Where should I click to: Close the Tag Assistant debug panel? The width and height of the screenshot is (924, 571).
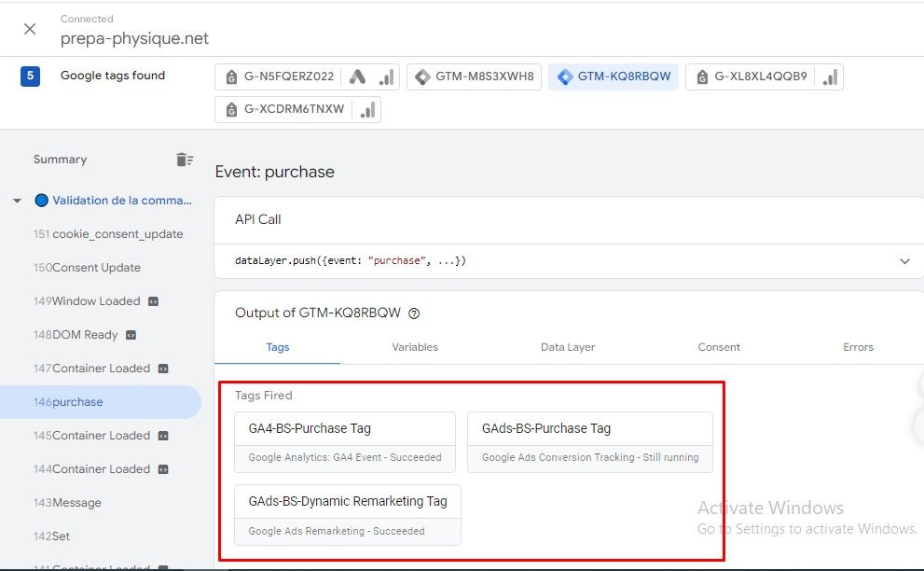pyautogui.click(x=30, y=29)
